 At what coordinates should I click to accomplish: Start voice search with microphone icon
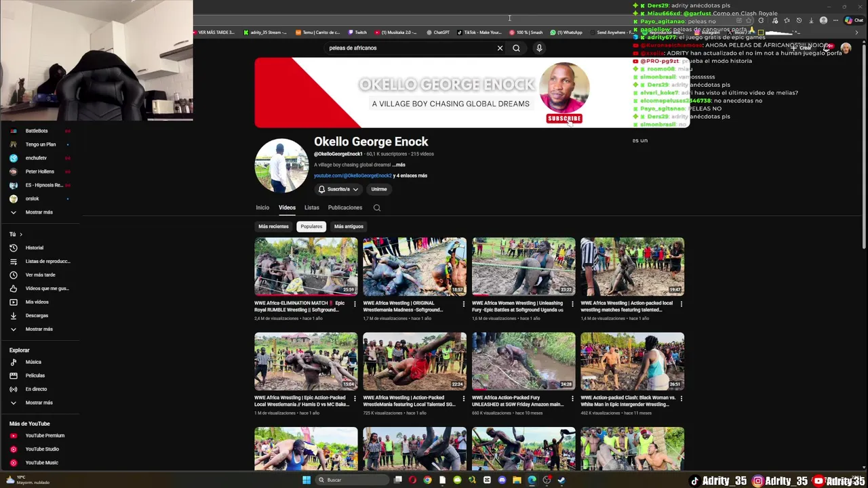(x=539, y=48)
